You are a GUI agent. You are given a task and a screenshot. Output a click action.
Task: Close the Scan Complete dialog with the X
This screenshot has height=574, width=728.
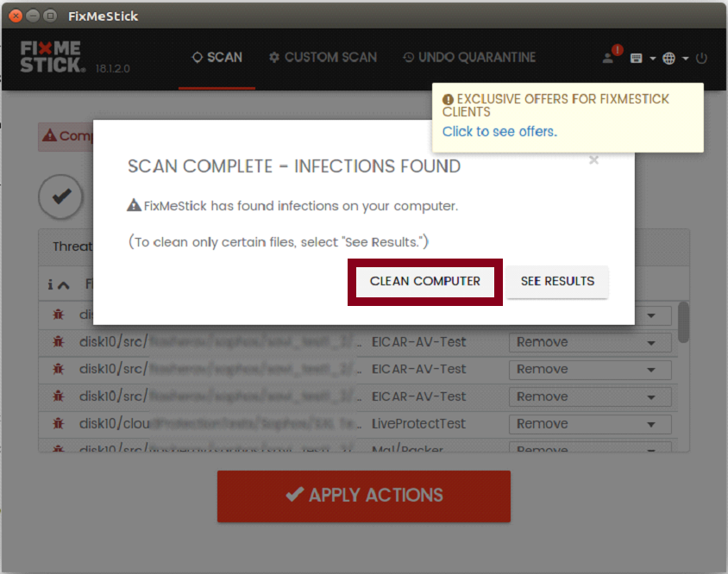(593, 160)
